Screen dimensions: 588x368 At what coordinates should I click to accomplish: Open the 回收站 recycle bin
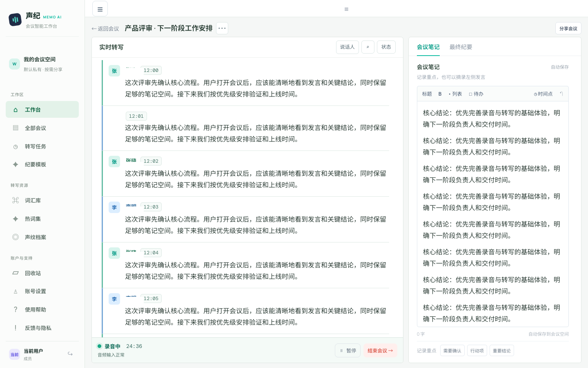click(x=42, y=273)
